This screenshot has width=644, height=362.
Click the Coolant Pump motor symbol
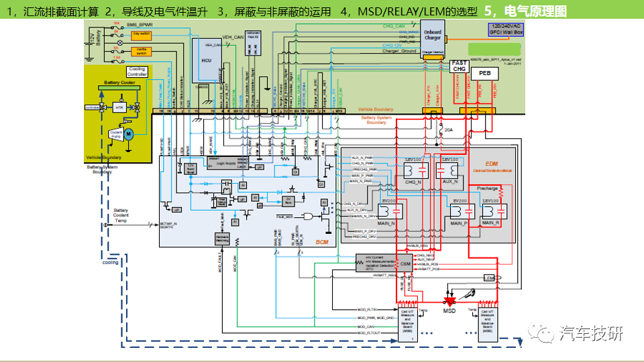tap(129, 134)
